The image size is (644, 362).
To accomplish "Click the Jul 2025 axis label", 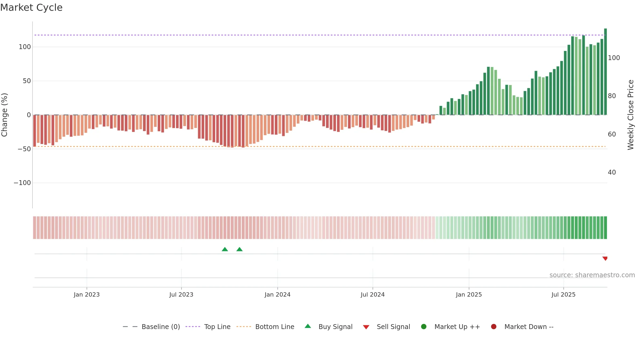I will (x=563, y=295).
